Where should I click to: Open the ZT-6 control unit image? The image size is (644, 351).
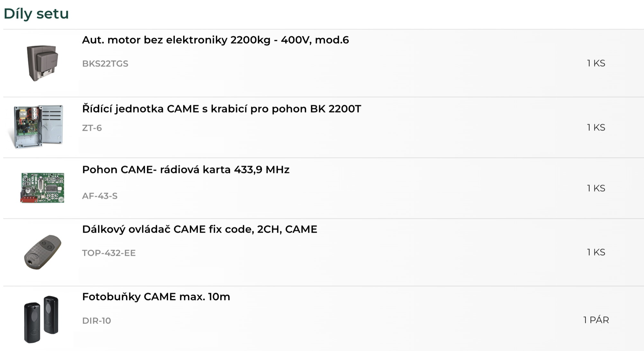(39, 127)
